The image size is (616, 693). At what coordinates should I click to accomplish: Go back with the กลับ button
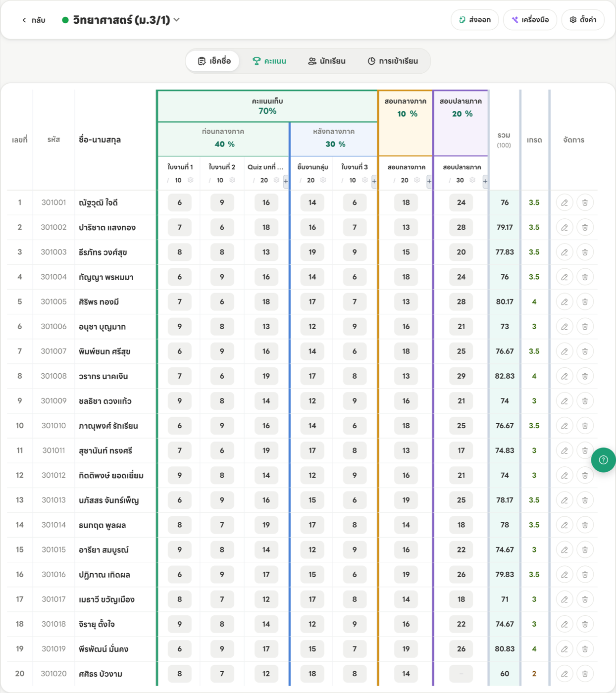(34, 20)
